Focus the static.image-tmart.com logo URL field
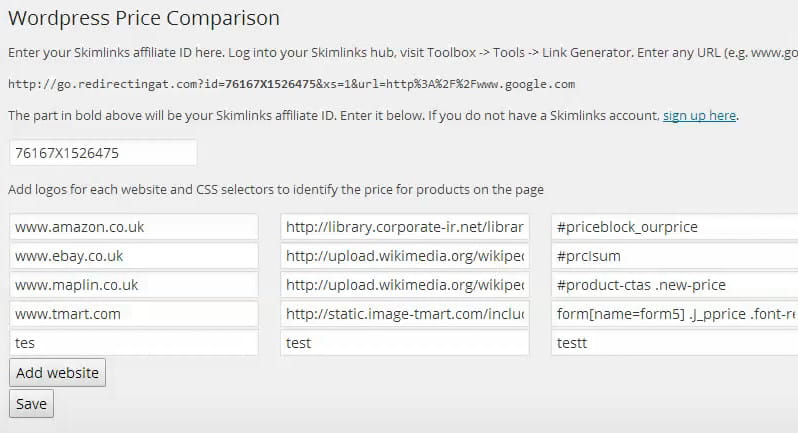Image resolution: width=798 pixels, height=433 pixels. (404, 314)
